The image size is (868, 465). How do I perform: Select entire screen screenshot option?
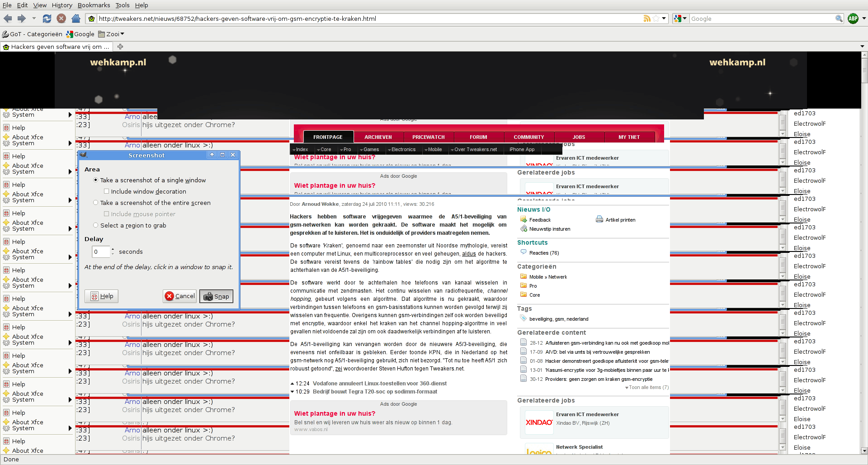tap(95, 203)
